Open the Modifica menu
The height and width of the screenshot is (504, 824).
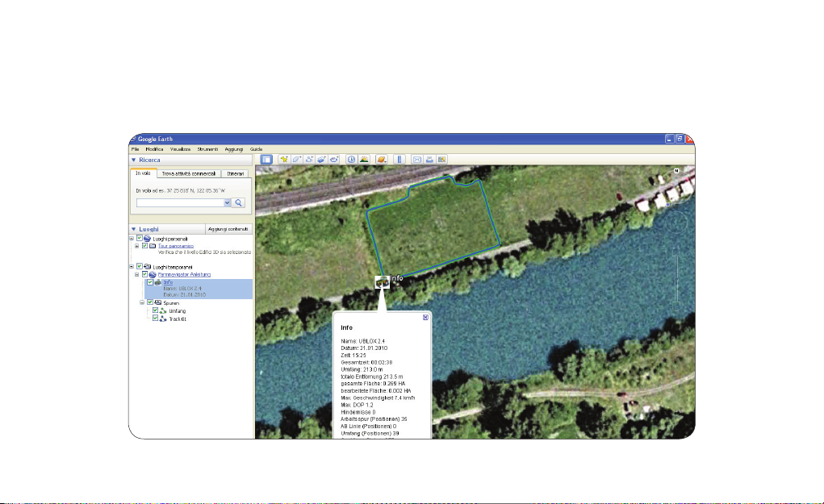[x=154, y=149]
